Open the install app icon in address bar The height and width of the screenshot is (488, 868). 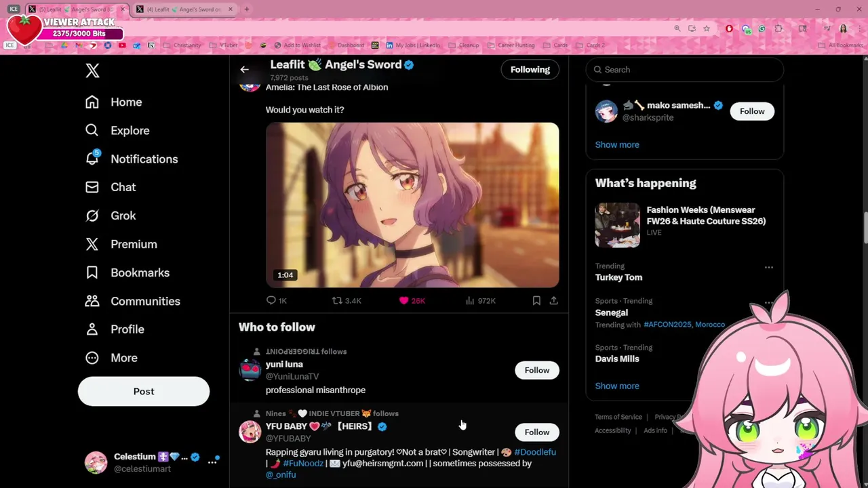(x=692, y=28)
